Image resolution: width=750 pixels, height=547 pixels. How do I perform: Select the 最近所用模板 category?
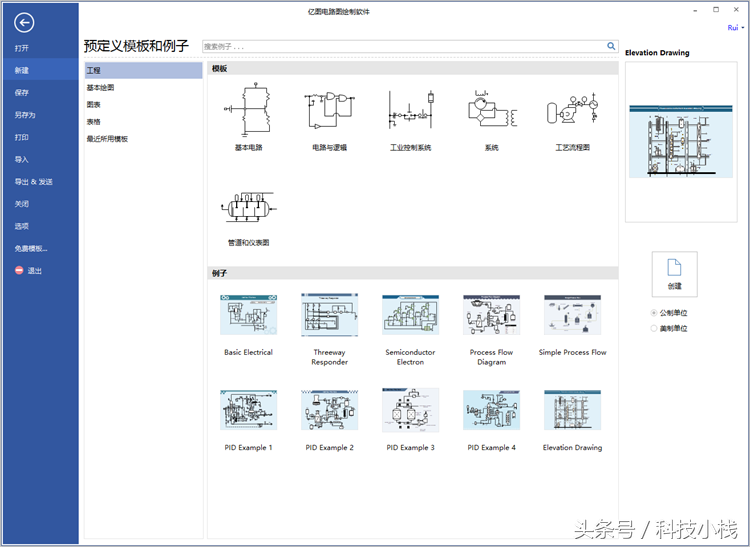(143, 139)
